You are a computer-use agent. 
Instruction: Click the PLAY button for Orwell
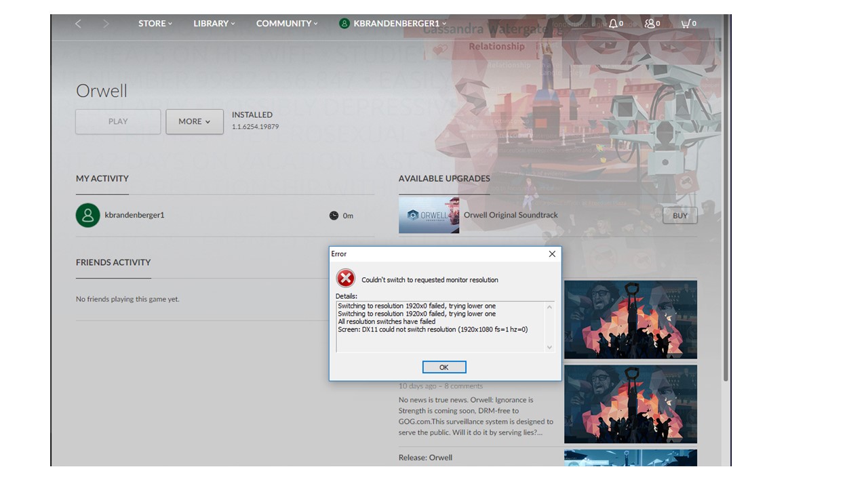(x=118, y=121)
